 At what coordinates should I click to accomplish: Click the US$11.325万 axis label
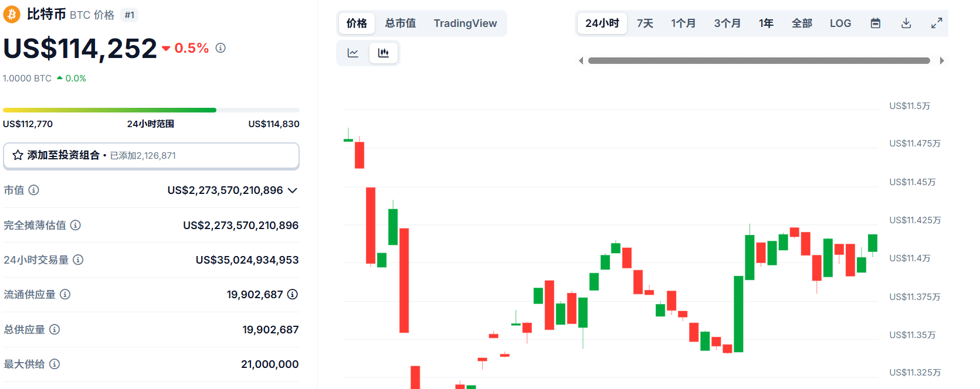(x=915, y=373)
